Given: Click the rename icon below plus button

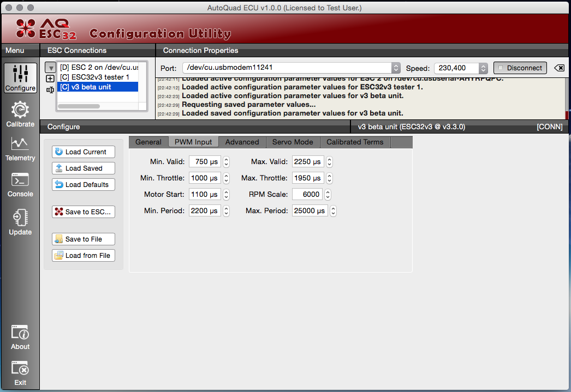Looking at the screenshot, I should point(50,90).
